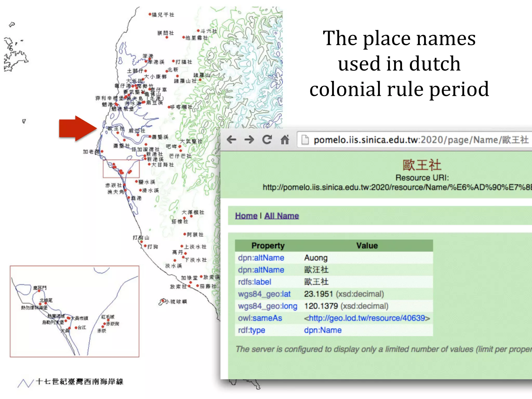The height and width of the screenshot is (399, 532).
Task: Click the 打狗 label on the map
Action: pyautogui.click(x=153, y=247)
